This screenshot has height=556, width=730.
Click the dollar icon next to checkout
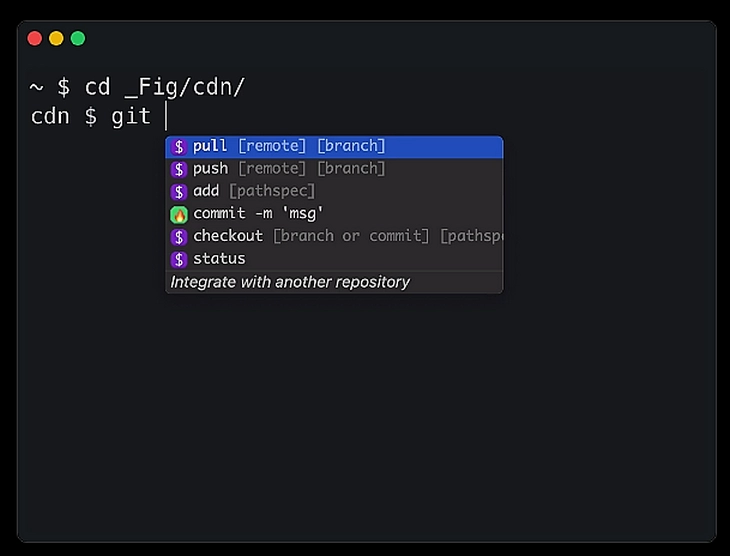pyautogui.click(x=179, y=237)
